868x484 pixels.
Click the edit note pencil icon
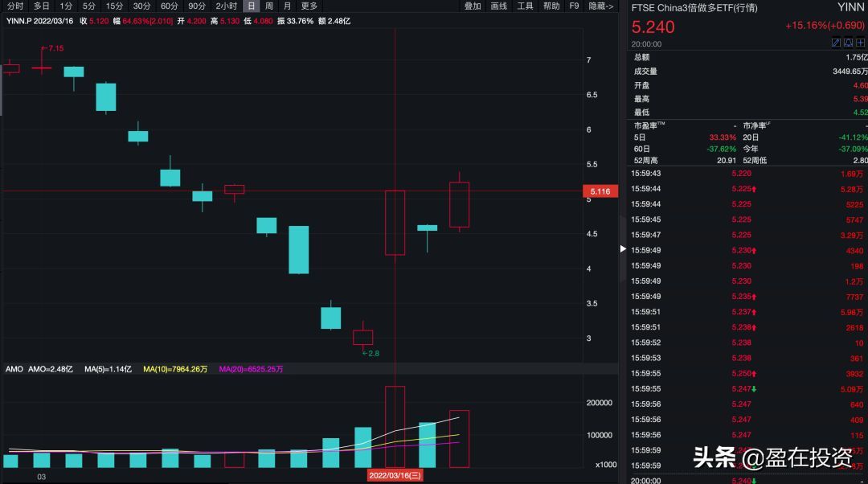(x=836, y=43)
